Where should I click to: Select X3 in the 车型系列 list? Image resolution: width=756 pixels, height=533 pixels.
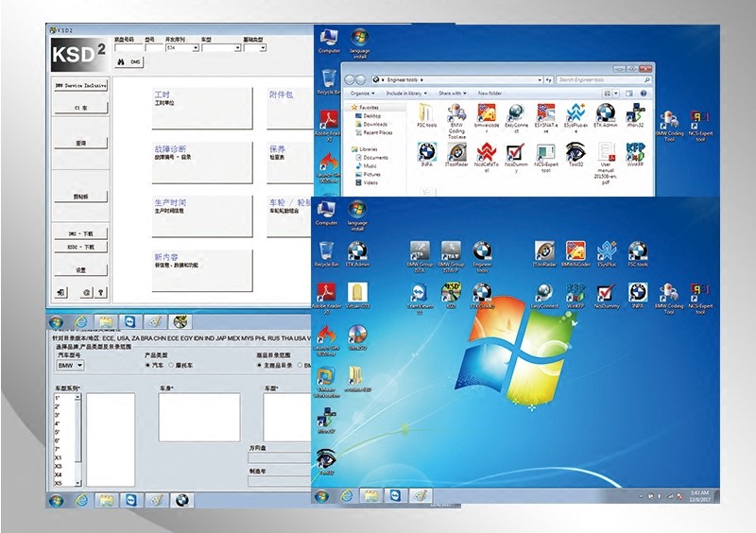(59, 467)
